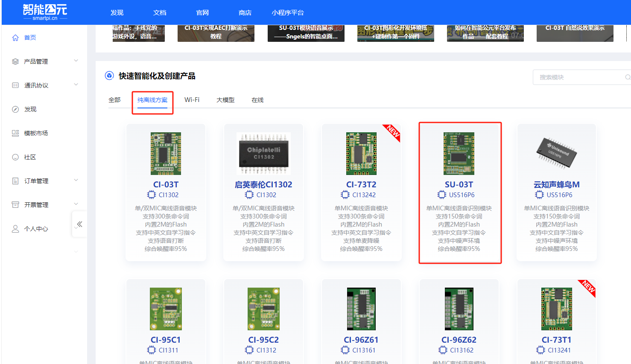Open the CI-95C2 product title
This screenshot has width=631, height=364.
tap(263, 340)
